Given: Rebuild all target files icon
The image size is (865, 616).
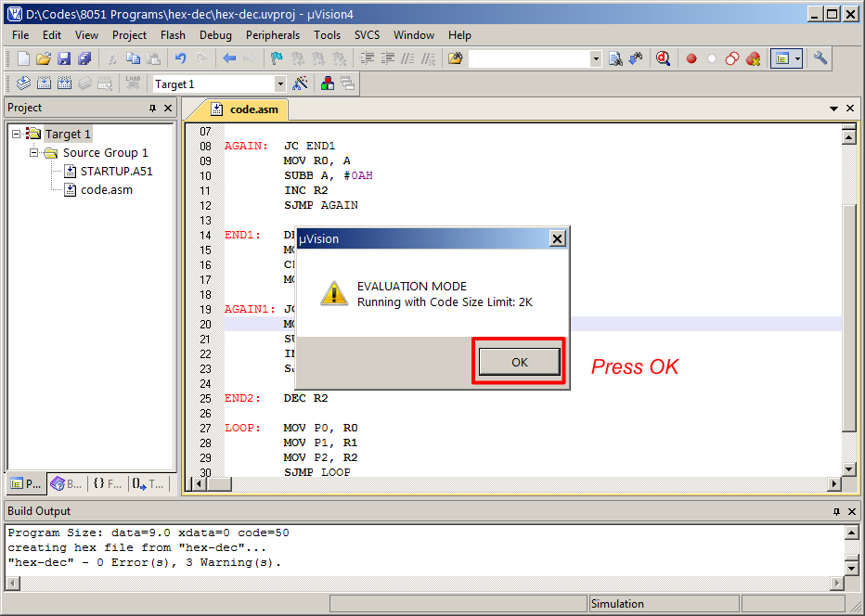Looking at the screenshot, I should click(x=65, y=83).
